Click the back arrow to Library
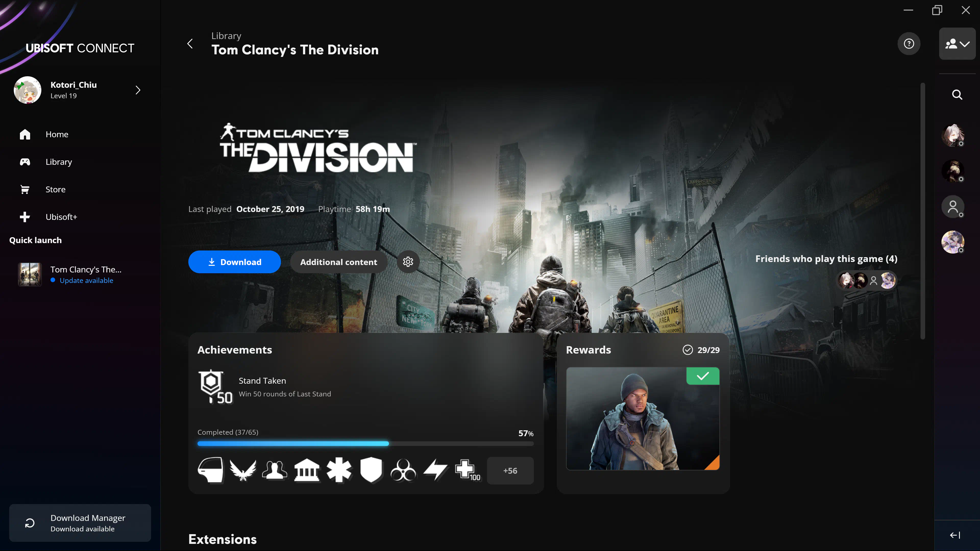Screen dimensions: 980x551 [190, 44]
